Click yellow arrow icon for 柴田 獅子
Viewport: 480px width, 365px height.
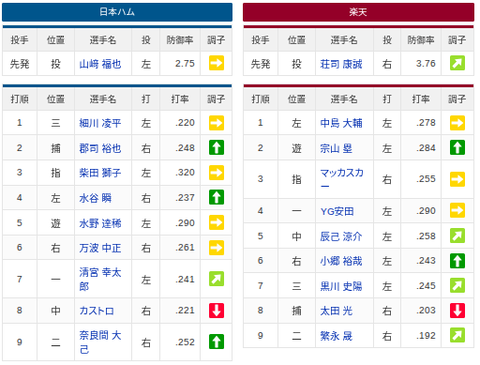[x=216, y=173]
